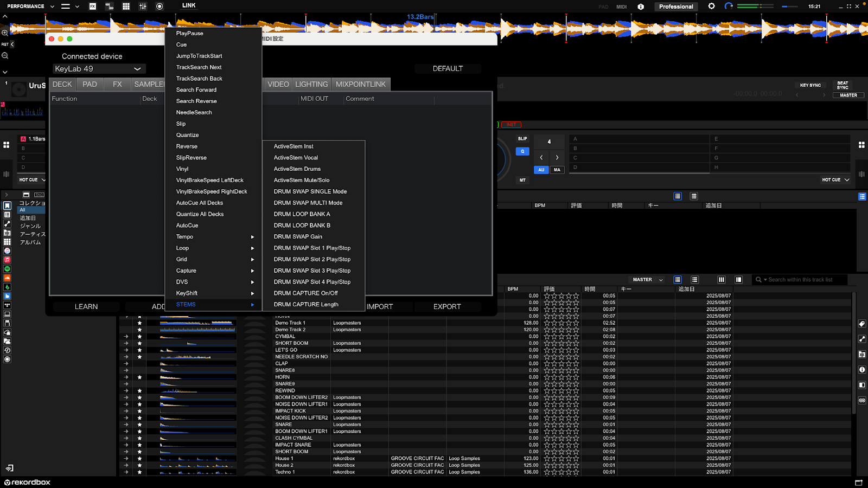Click the EXPORT button
Image resolution: width=868 pixels, height=488 pixels.
point(447,306)
